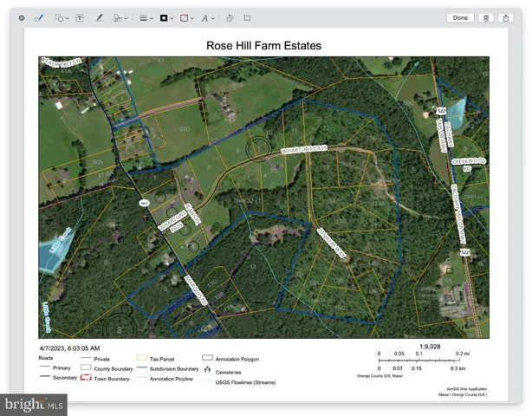Add a text box annotation
Viewport: 532px width, 416px height.
pyautogui.click(x=81, y=17)
